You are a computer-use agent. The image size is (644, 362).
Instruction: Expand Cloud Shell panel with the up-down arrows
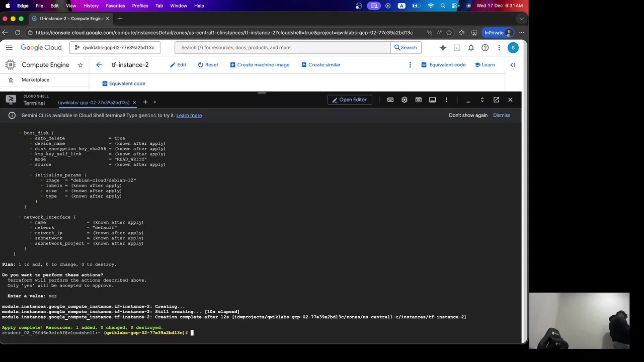coord(482,100)
